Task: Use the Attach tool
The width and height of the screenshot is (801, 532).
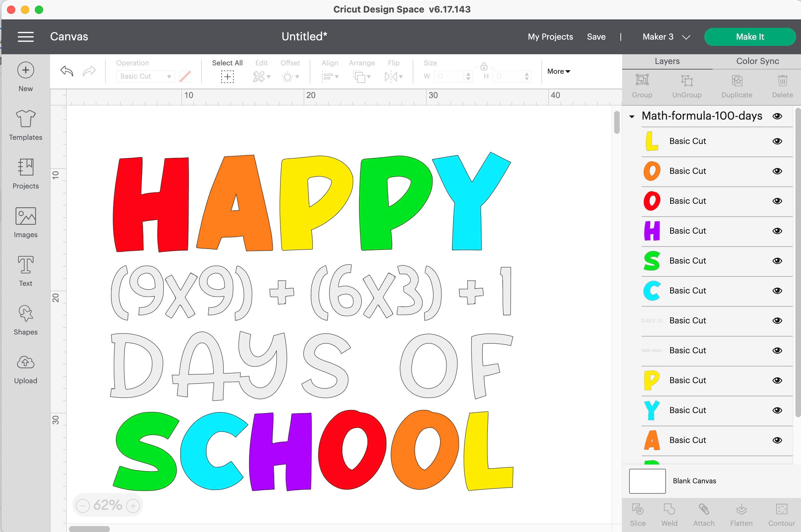Action: pos(704,514)
